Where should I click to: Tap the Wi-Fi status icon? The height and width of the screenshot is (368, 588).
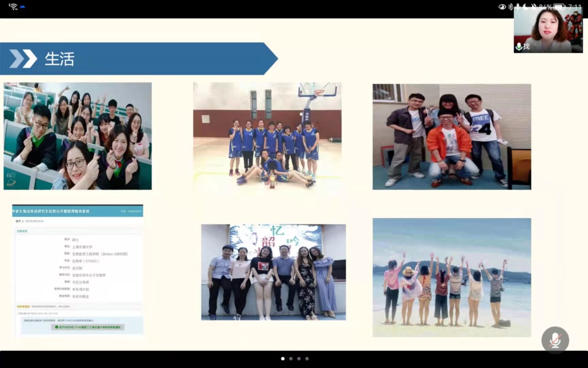coord(13,6)
